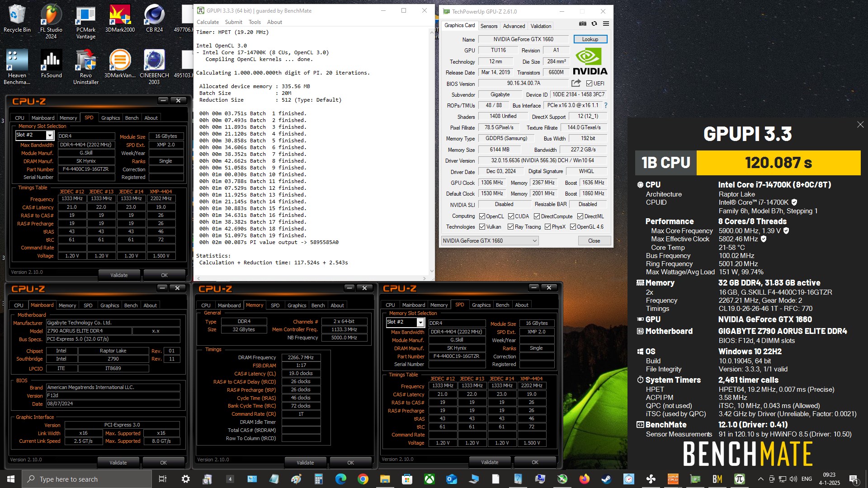Click shield icon beside Max Core Frequency value
This screenshot has width=868, height=488.
[x=786, y=231]
